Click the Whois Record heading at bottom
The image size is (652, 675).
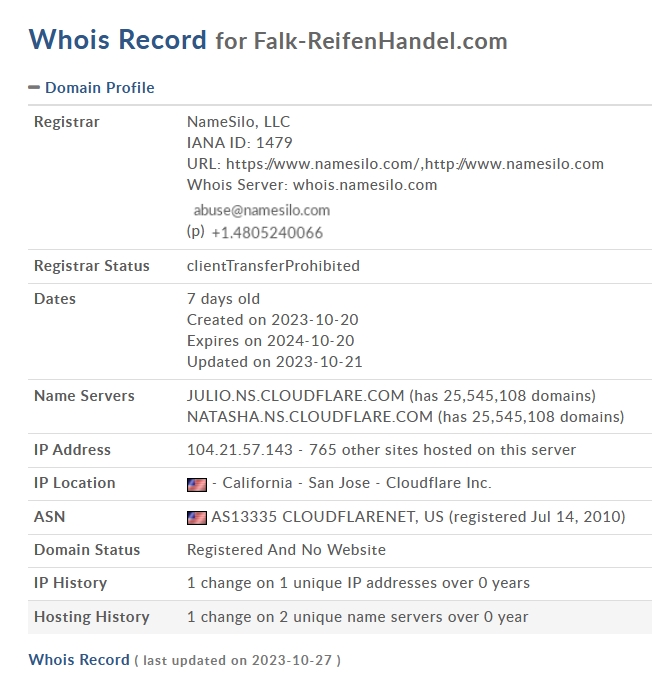79,660
